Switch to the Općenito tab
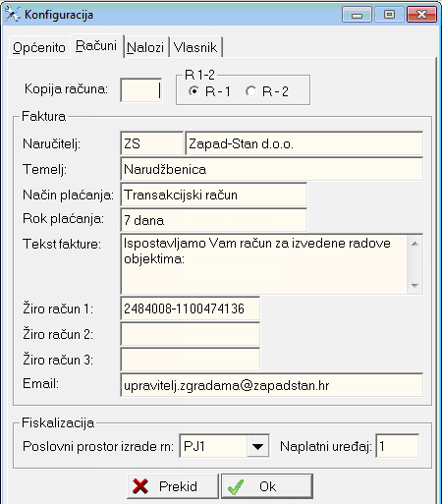Image resolution: width=442 pixels, height=504 pixels. (x=39, y=48)
